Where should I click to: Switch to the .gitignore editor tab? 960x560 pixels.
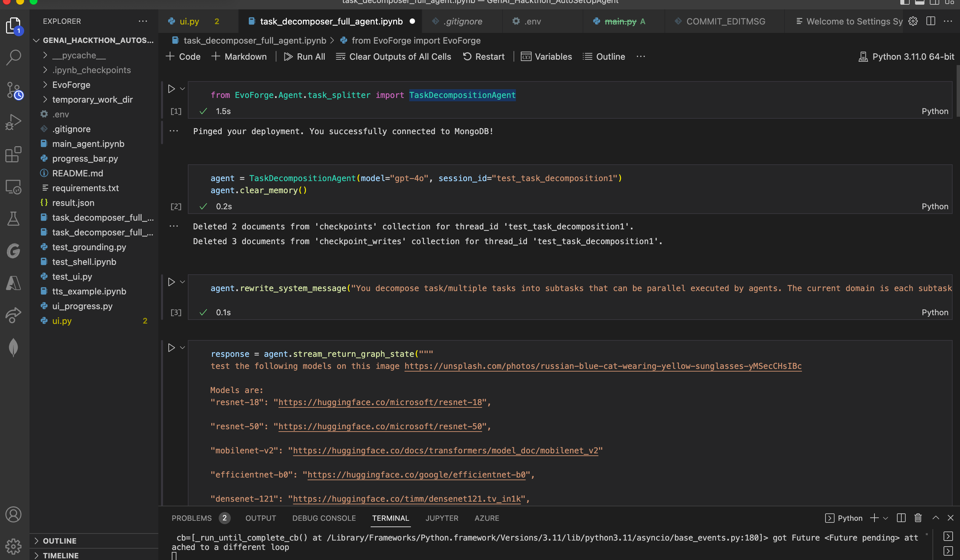point(463,21)
